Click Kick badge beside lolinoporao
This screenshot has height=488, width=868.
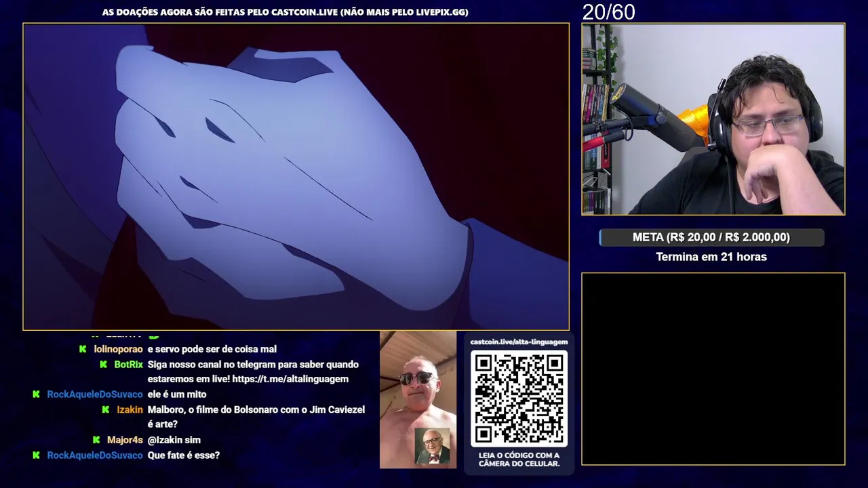tap(83, 349)
